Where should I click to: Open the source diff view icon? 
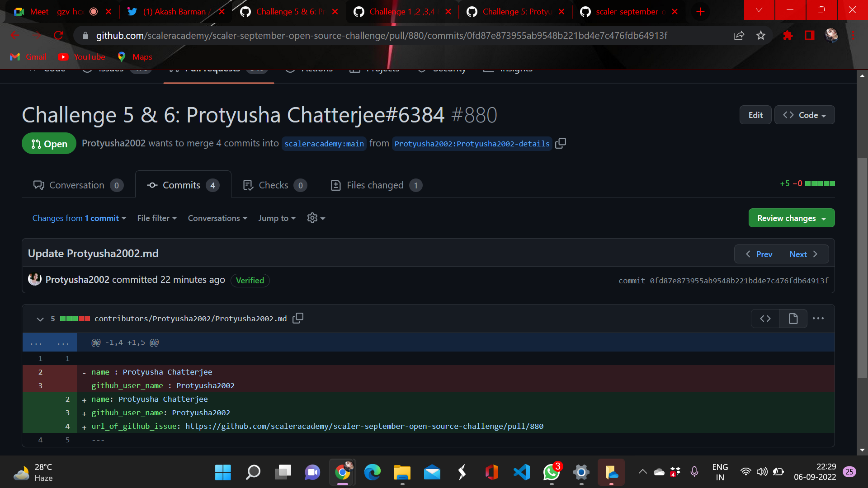(x=765, y=318)
